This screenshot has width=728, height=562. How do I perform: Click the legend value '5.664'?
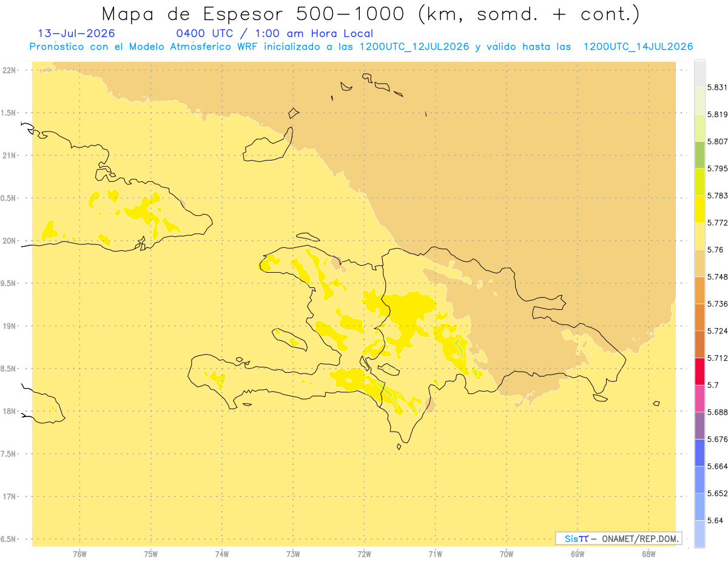(718, 466)
